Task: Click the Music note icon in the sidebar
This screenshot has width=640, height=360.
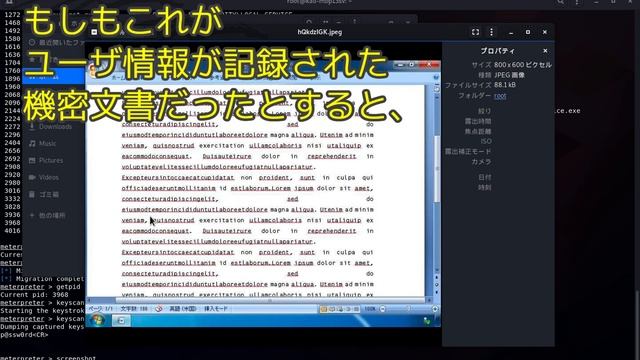Action: point(32,143)
